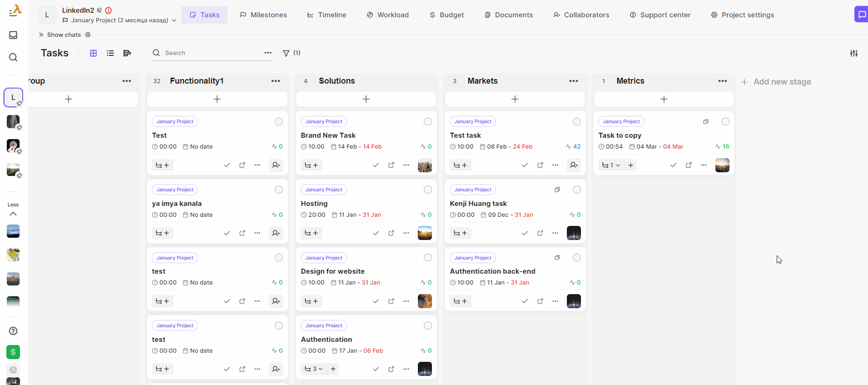This screenshot has height=385, width=868.
Task: Toggle completion circle for Authentication back-end
Action: point(577,258)
